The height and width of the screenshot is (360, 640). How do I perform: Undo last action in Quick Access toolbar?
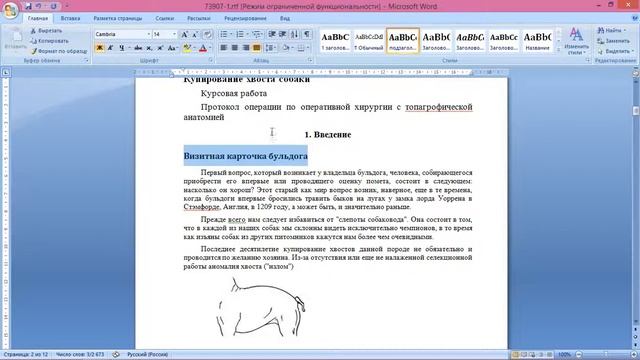point(39,6)
